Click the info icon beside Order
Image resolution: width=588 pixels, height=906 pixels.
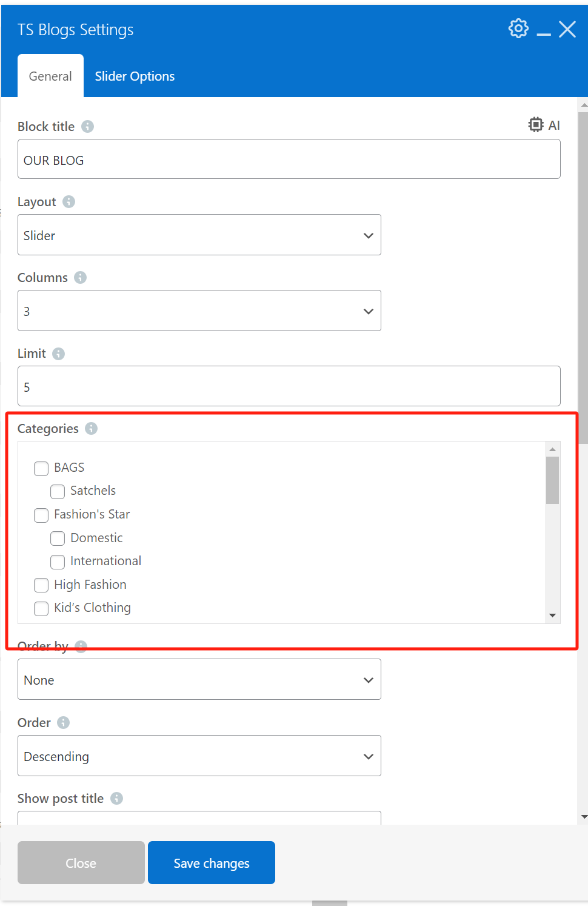pyautogui.click(x=63, y=722)
